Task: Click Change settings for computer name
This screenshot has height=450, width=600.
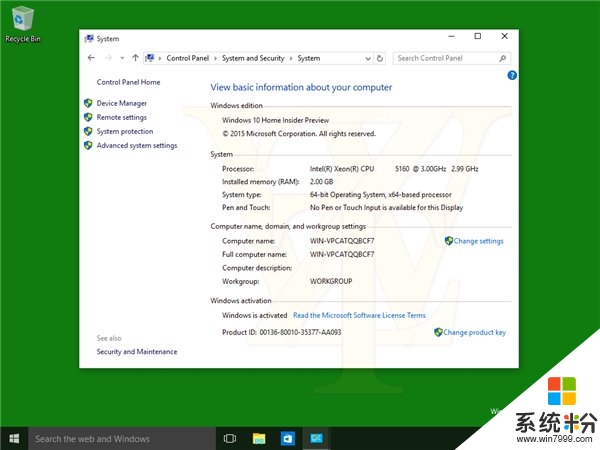Action: pos(478,241)
